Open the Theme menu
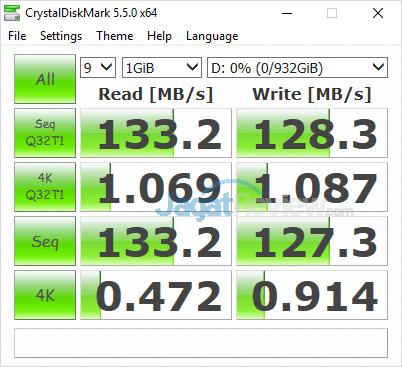 click(x=115, y=36)
